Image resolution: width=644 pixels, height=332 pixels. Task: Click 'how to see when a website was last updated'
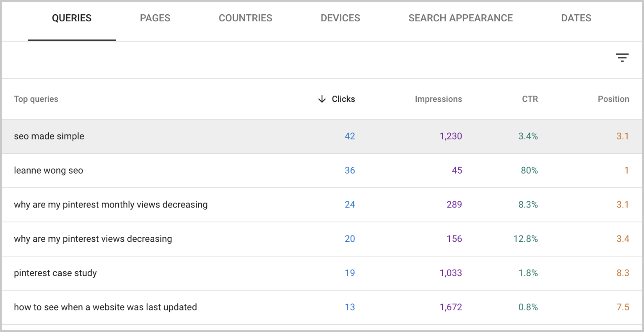click(105, 307)
